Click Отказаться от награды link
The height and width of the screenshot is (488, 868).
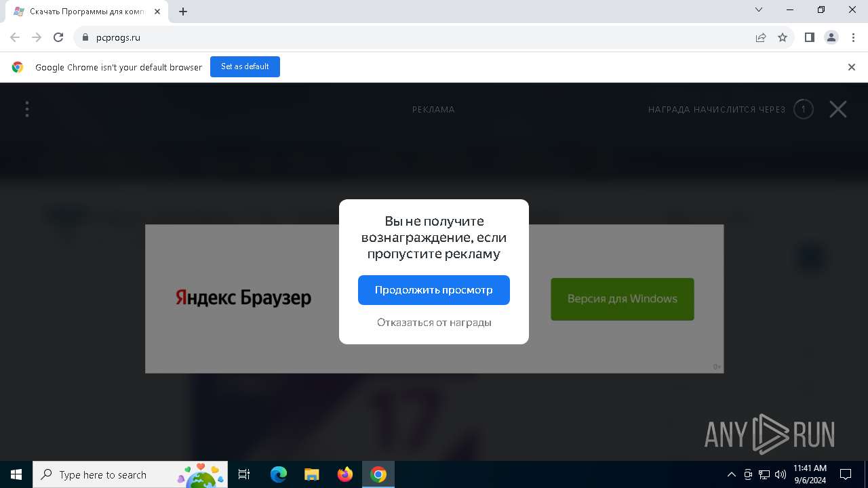click(x=434, y=323)
